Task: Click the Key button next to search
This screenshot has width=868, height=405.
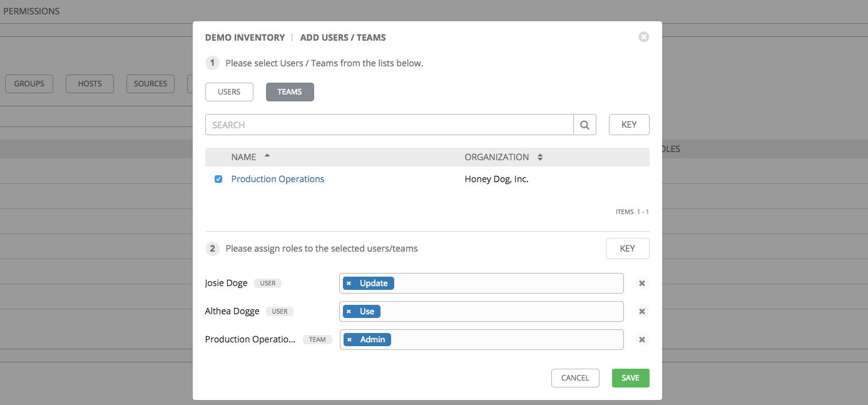Action: tap(629, 125)
